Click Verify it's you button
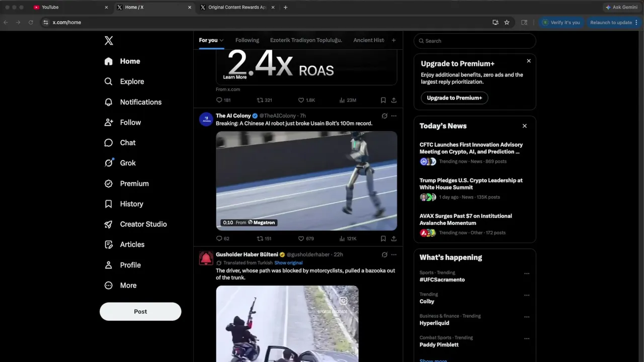 click(x=561, y=22)
